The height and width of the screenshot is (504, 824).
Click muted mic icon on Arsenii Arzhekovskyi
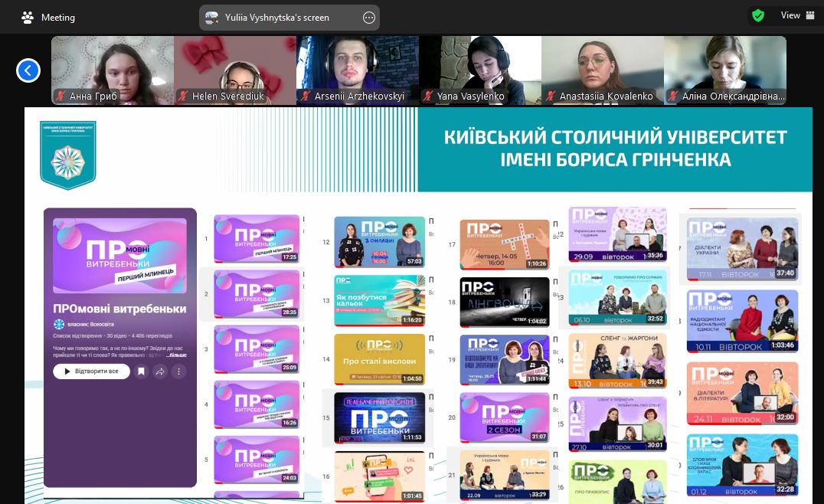point(306,97)
